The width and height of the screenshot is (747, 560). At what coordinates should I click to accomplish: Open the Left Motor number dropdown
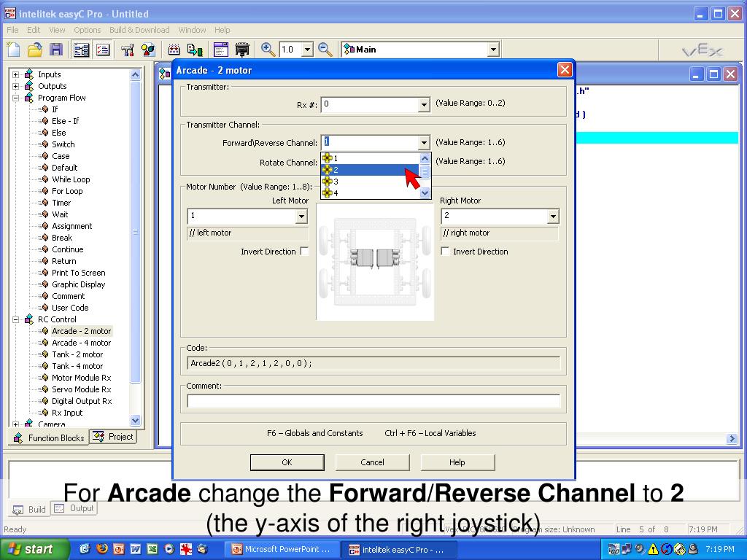[301, 217]
